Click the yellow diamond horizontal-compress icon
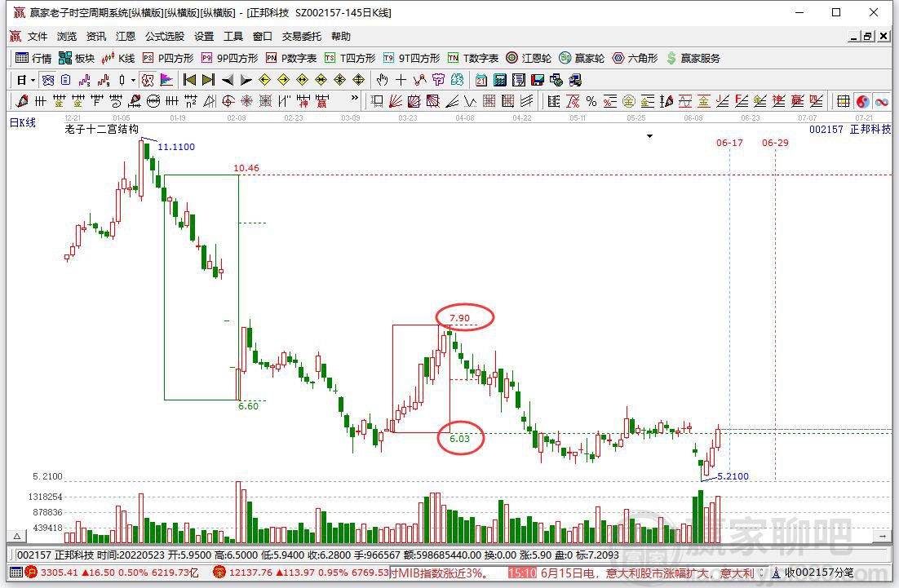Image resolution: width=899 pixels, height=588 pixels. click(321, 80)
